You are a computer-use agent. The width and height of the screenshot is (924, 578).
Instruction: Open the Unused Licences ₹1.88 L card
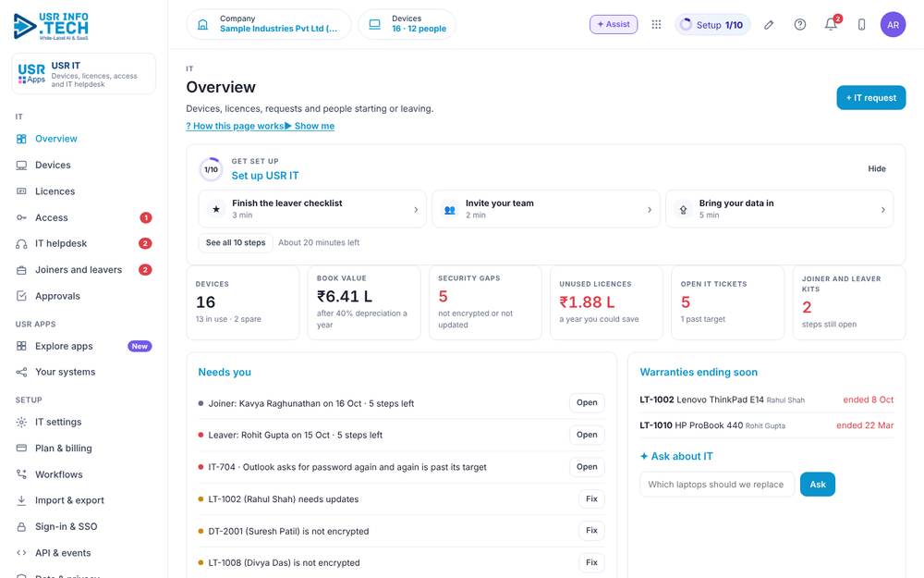click(x=606, y=302)
